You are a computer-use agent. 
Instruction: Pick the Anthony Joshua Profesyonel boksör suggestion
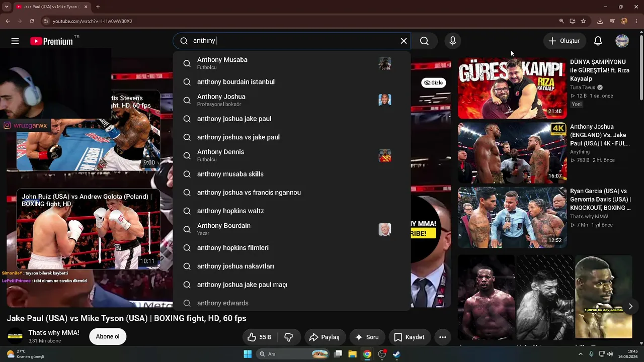click(292, 100)
